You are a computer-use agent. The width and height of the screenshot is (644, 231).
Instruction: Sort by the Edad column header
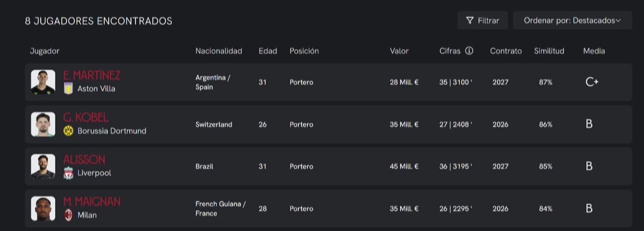[268, 51]
